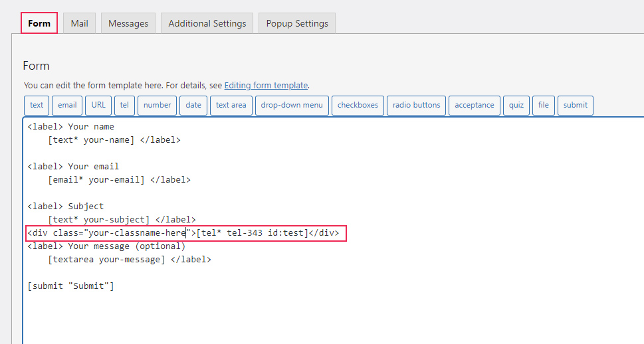644x344 pixels.
Task: Insert a text area tag
Action: 231,105
